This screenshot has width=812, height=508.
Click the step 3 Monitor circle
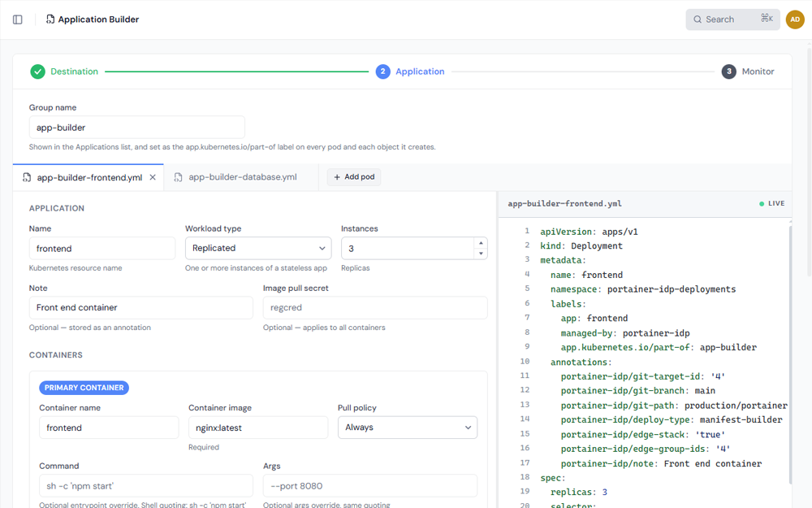pos(728,72)
